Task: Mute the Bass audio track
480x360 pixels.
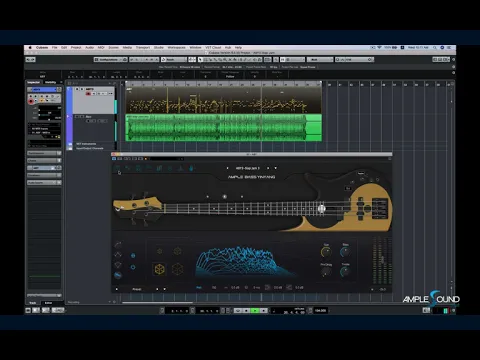Action: (x=77, y=117)
